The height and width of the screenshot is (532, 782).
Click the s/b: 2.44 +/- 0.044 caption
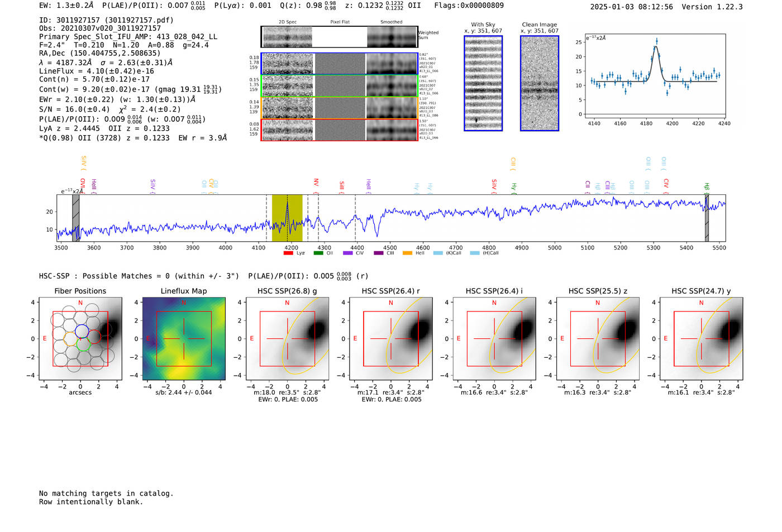point(184,392)
